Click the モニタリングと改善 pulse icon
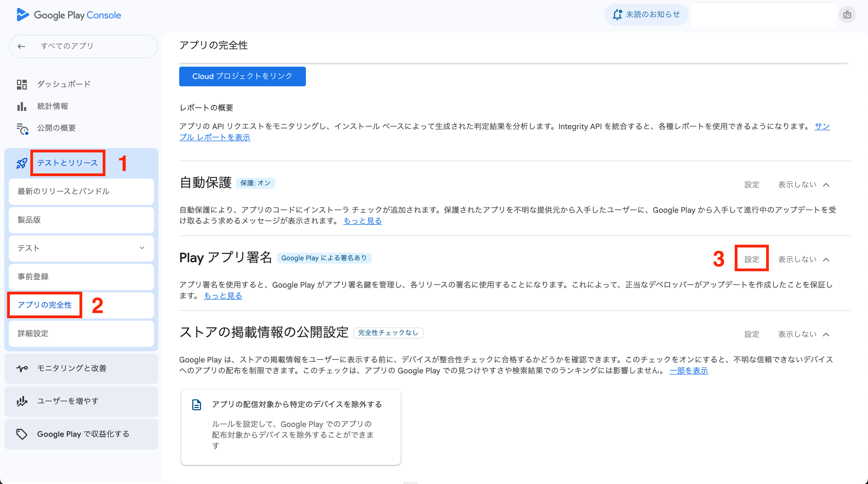Viewport: 868px width, 484px height. [22, 368]
